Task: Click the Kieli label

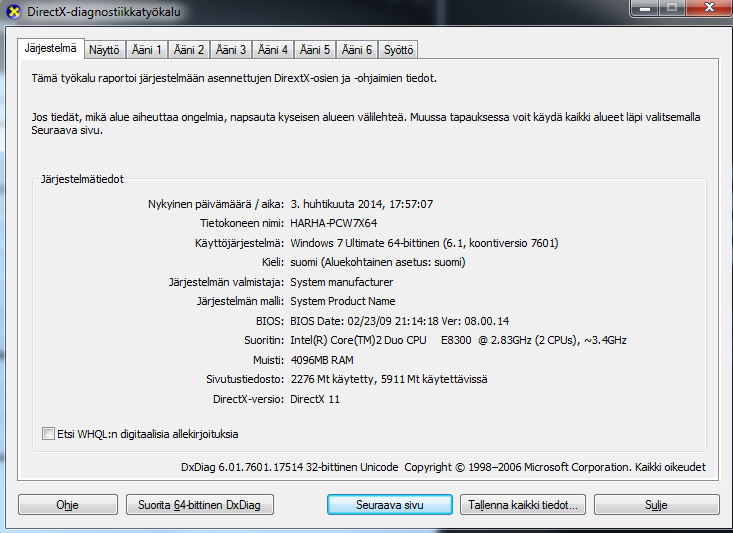Action: tap(273, 262)
